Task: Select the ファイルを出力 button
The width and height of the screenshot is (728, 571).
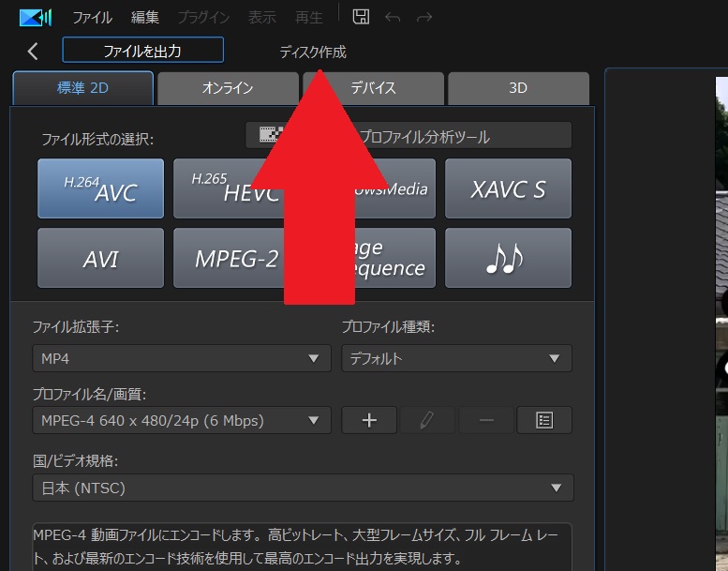Action: [143, 51]
